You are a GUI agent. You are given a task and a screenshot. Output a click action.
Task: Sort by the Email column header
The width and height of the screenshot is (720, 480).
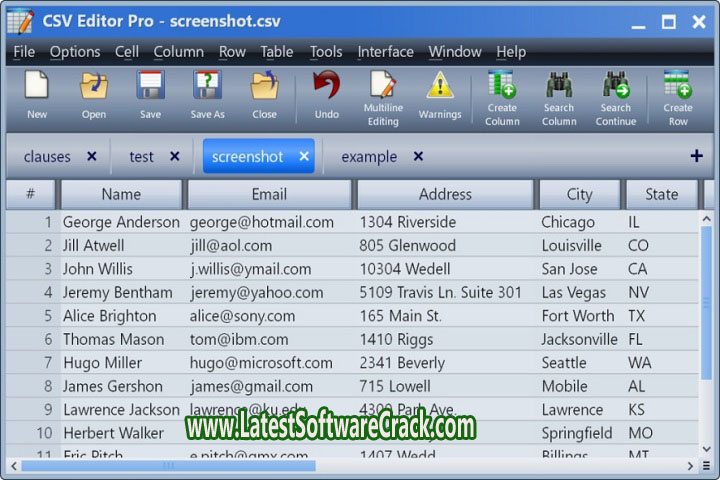pos(269,195)
